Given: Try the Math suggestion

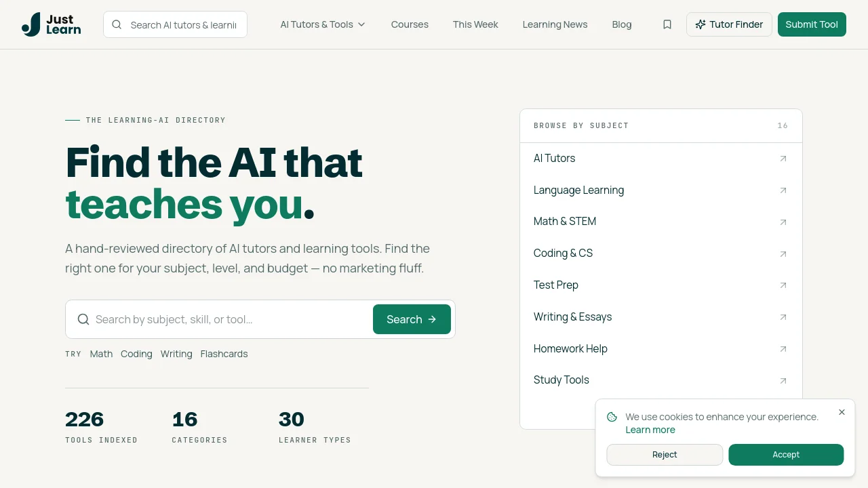Looking at the screenshot, I should coord(101,354).
